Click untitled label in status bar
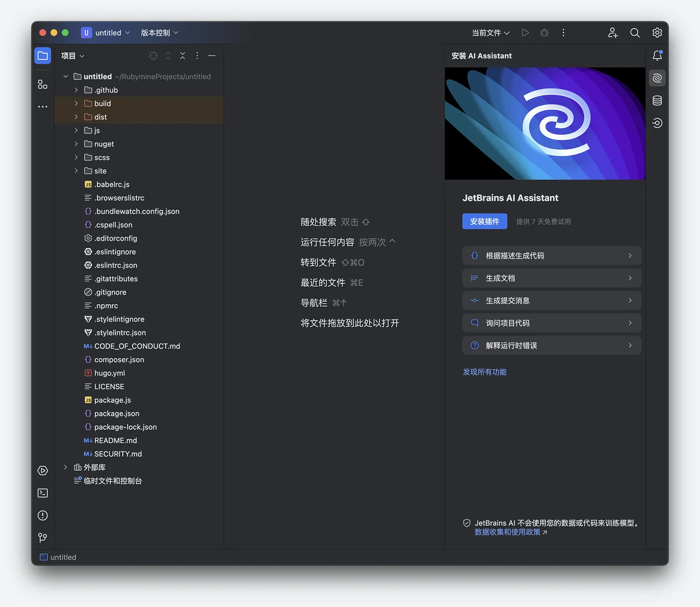 pos(63,557)
